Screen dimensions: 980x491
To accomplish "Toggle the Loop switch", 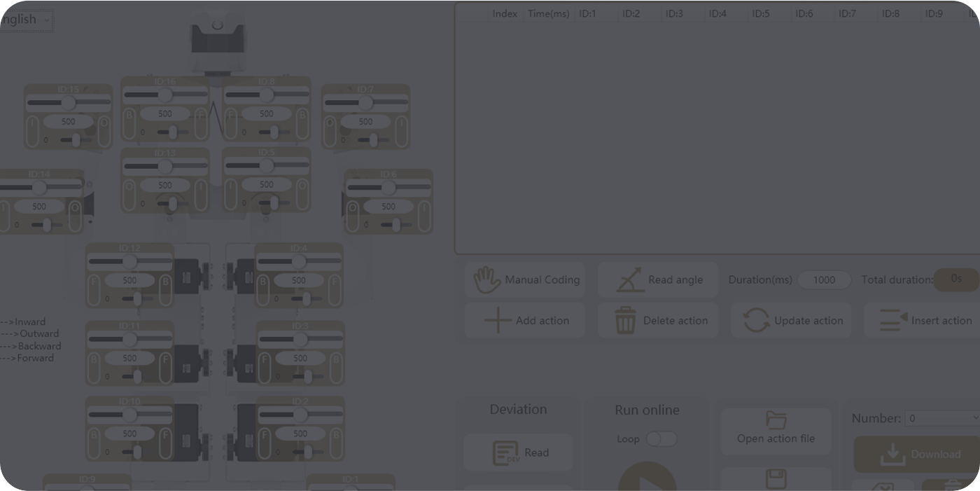I will click(x=661, y=439).
